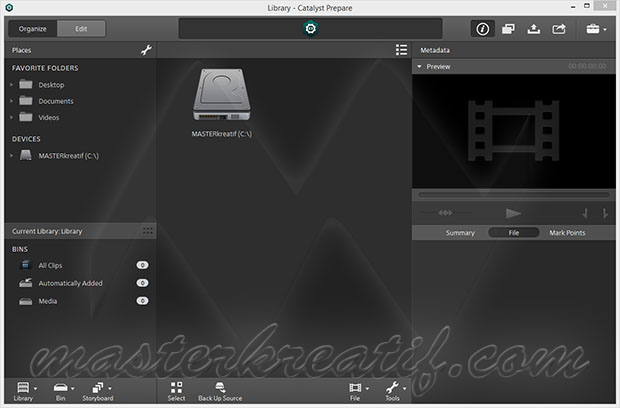This screenshot has width=620, height=408.
Task: Expand the Desktop folder
Action: point(11,85)
